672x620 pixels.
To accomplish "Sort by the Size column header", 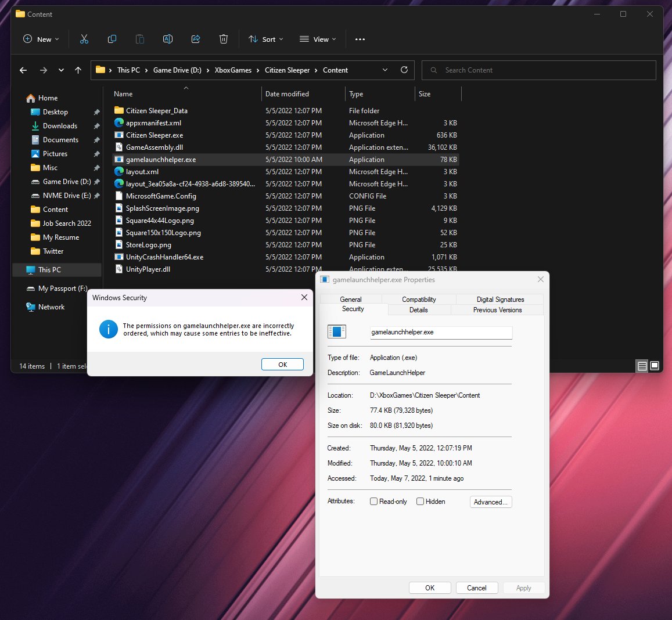I will pyautogui.click(x=438, y=94).
